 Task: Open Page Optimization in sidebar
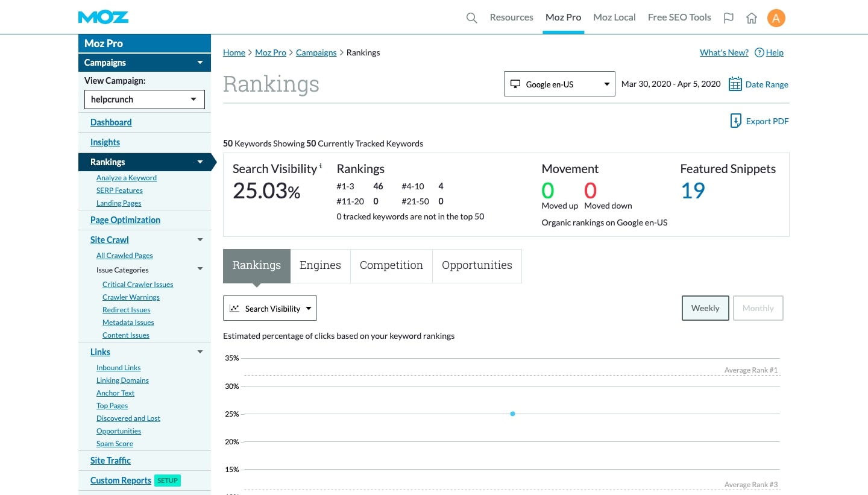coord(125,220)
